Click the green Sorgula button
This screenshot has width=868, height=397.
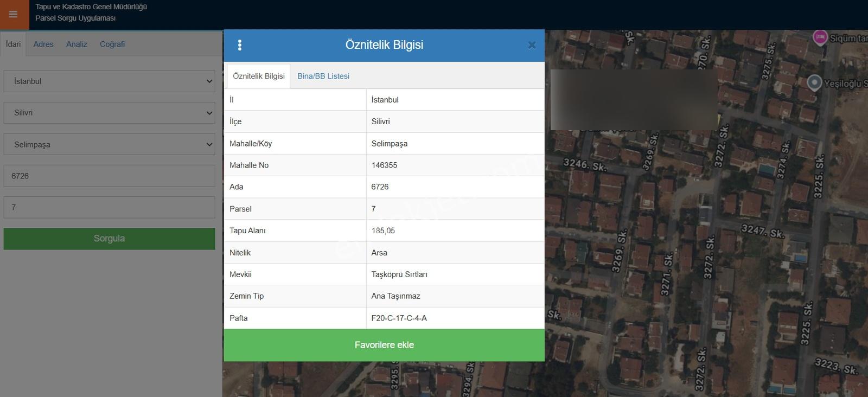[x=110, y=239]
